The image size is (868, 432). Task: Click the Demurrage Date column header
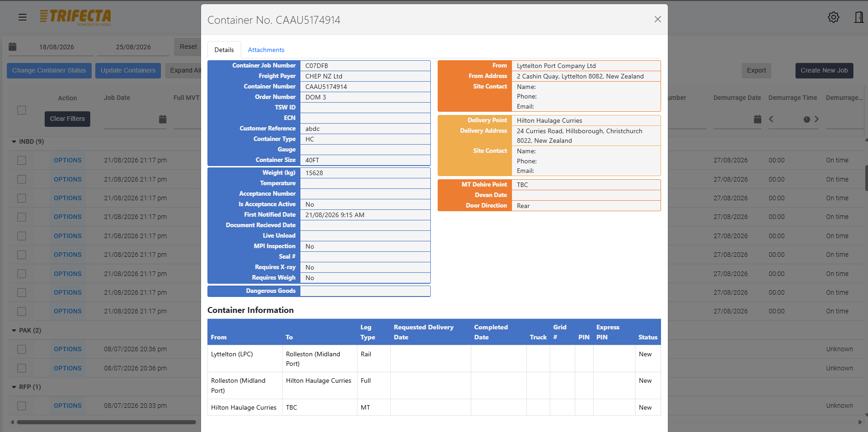click(737, 98)
